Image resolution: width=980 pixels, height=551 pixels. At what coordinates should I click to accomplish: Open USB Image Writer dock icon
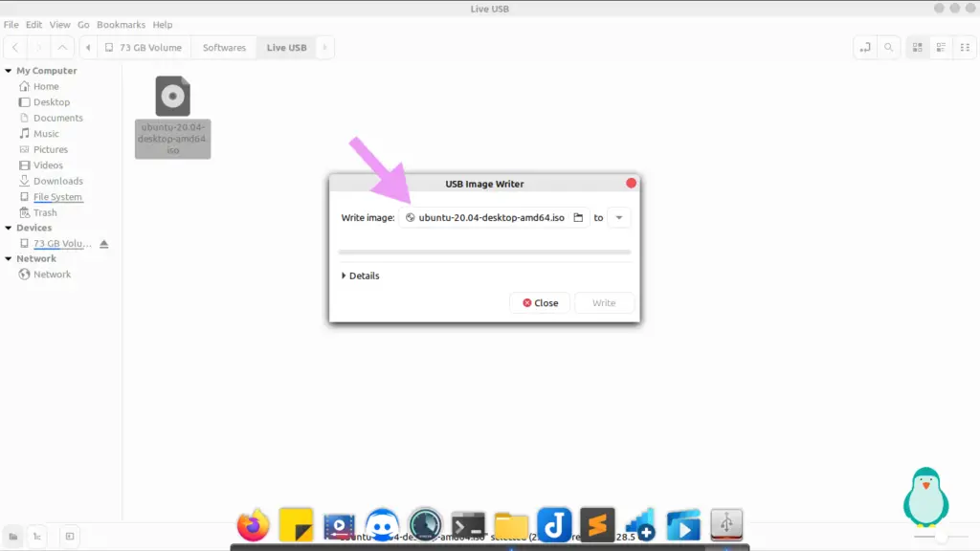click(726, 525)
